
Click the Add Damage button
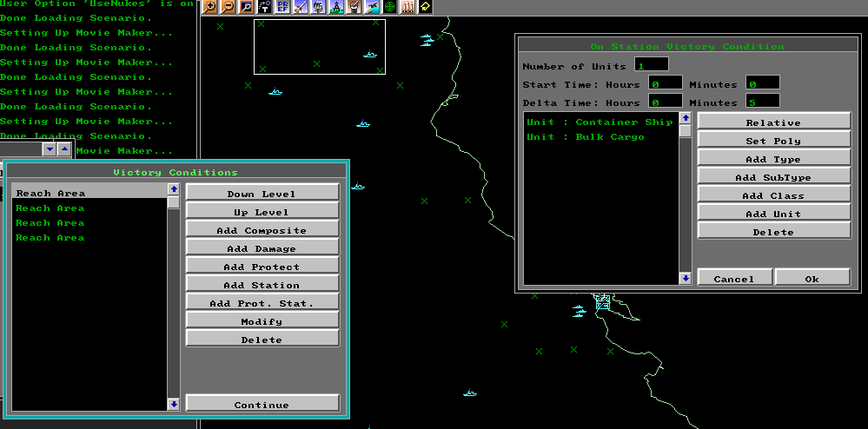click(x=262, y=247)
